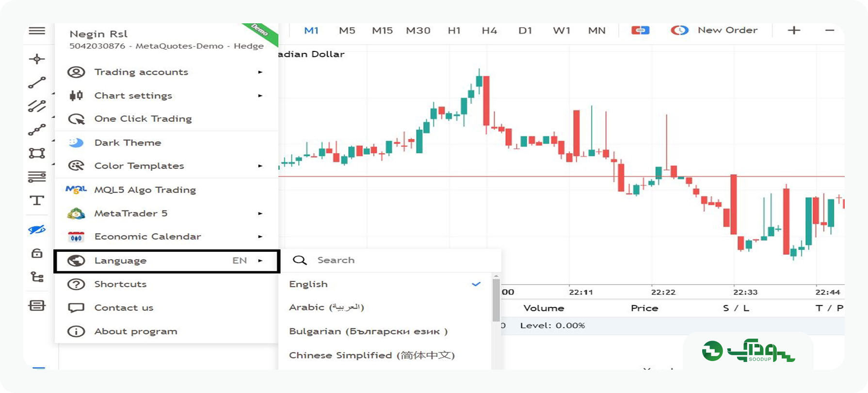Toggle One Click Trading

click(166, 119)
